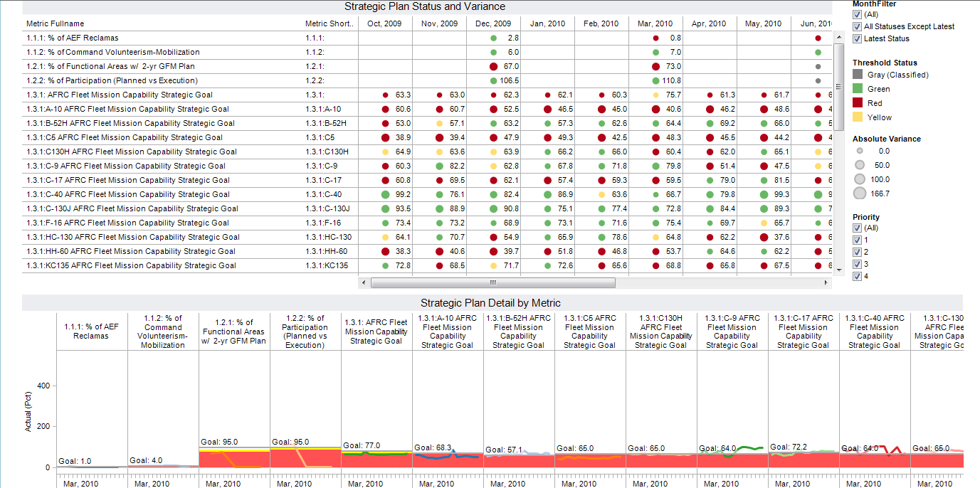Click the 1.3.1:HC-130 red dot in May, 2010

pos(764,237)
